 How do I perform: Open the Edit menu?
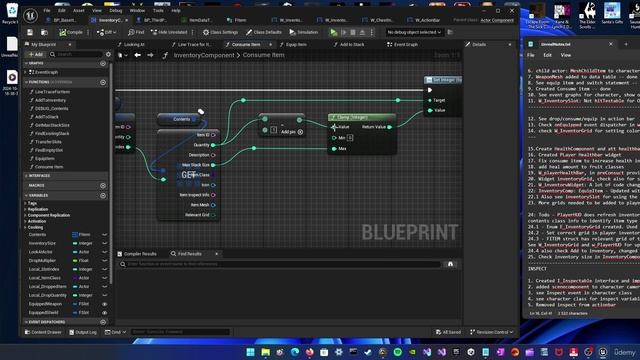click(62, 11)
